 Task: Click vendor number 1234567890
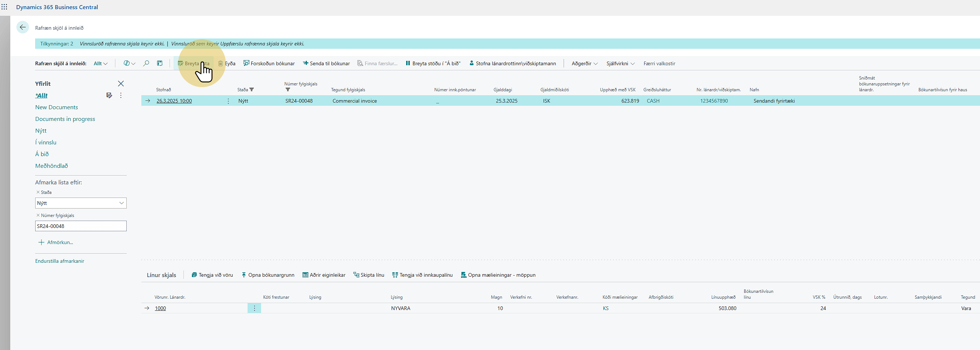[x=714, y=101]
